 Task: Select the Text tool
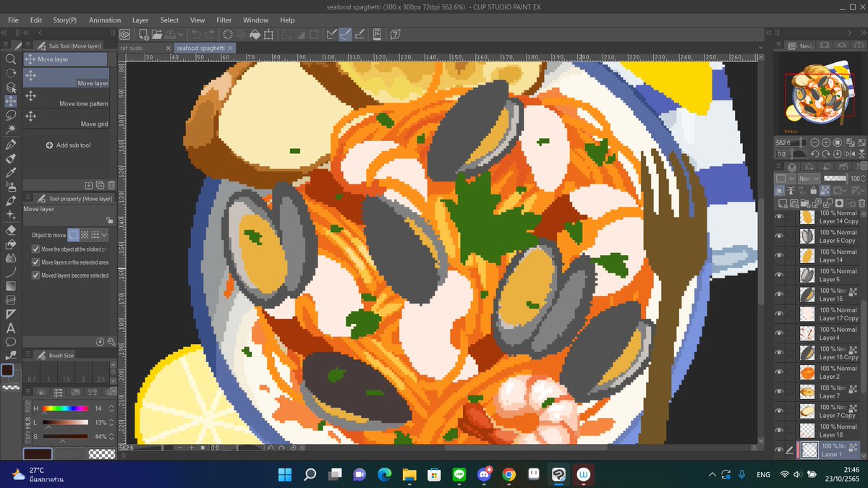click(x=11, y=328)
